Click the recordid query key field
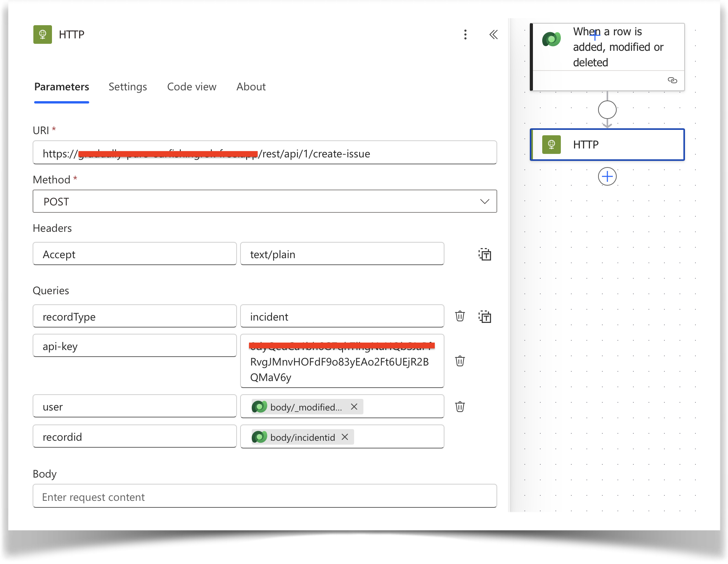Screen dimensions: 728x564 pos(135,436)
